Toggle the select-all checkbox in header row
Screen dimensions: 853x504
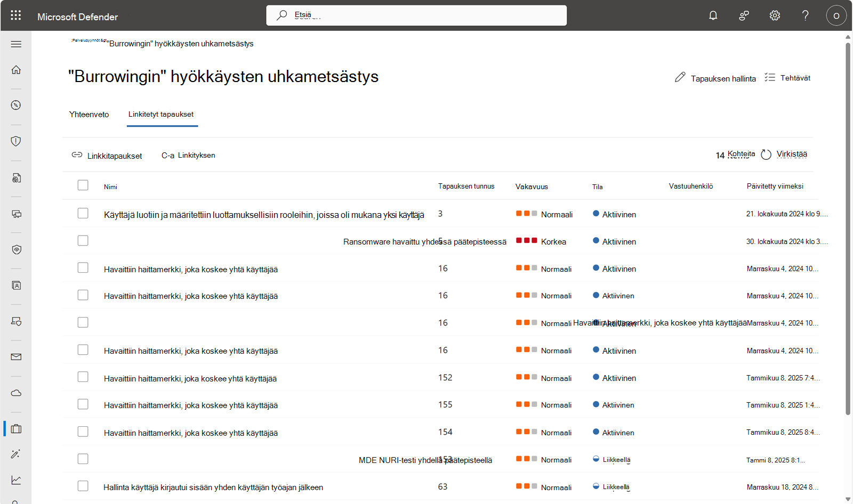(83, 185)
